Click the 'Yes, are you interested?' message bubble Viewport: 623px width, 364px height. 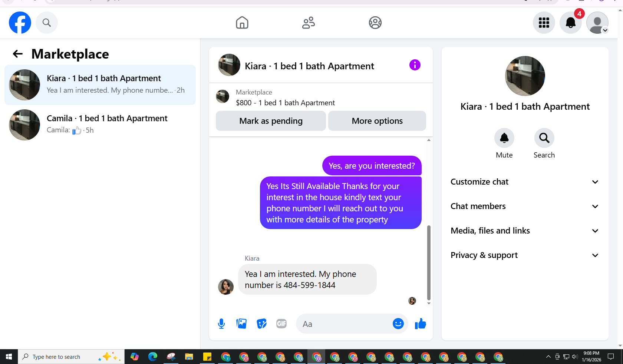pos(372,166)
